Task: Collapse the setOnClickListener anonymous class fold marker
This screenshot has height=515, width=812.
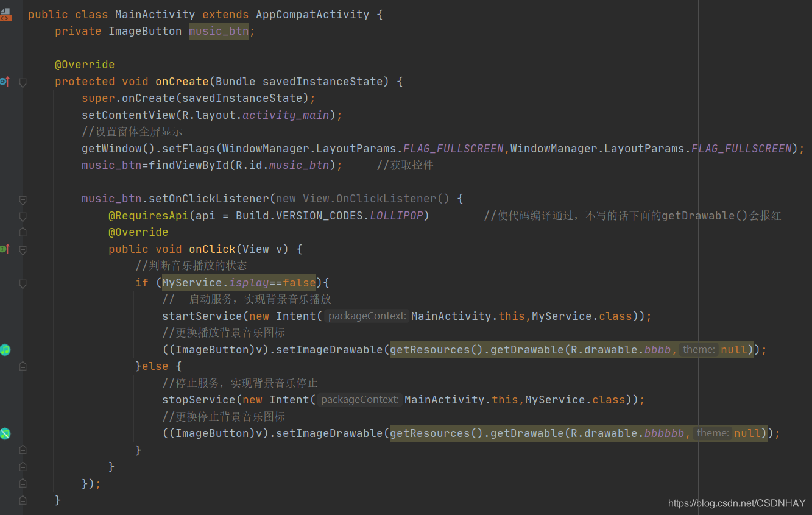Action: tap(23, 199)
